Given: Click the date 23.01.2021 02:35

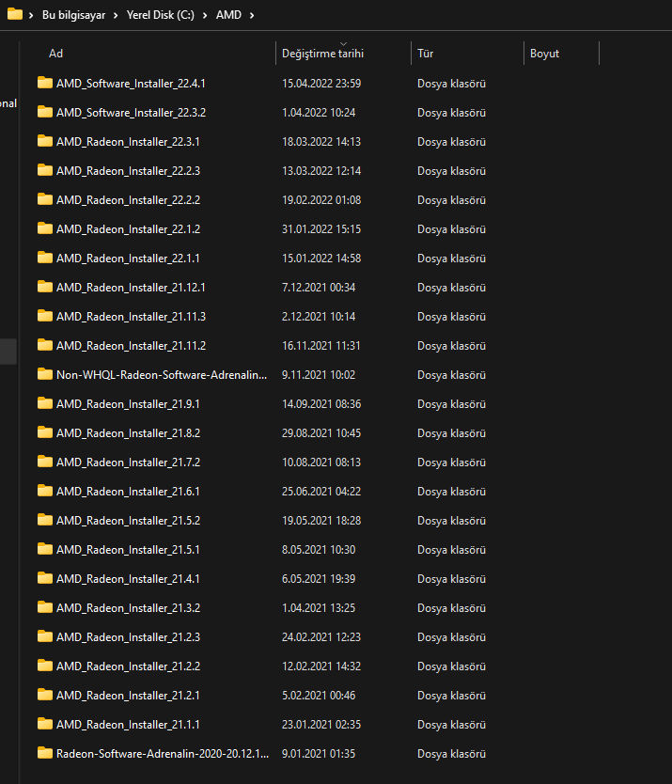Looking at the screenshot, I should pyautogui.click(x=321, y=725).
